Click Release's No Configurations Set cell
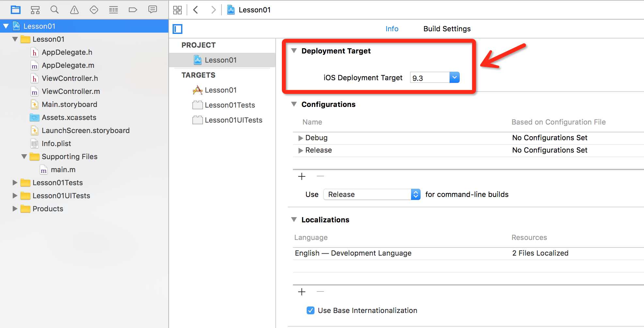644x328 pixels. pyautogui.click(x=550, y=150)
